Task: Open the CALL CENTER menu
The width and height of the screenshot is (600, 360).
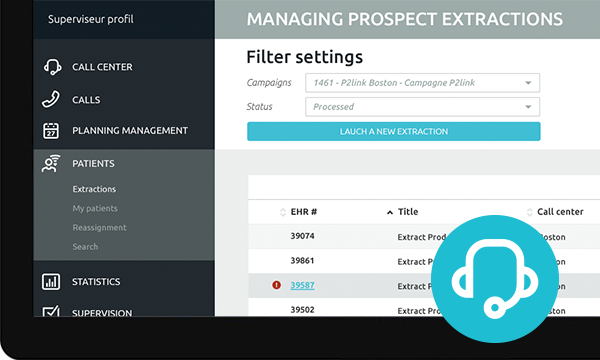Action: pyautogui.click(x=102, y=67)
